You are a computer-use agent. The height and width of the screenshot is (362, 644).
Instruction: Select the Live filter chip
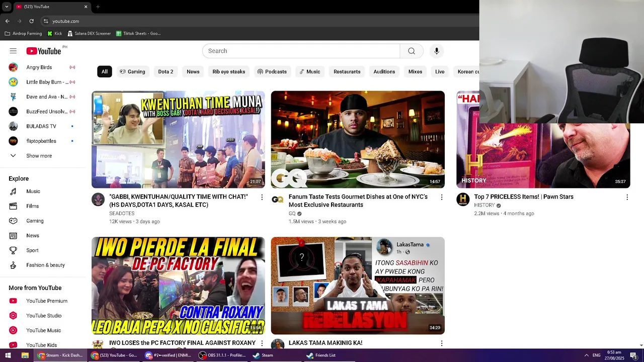440,72
